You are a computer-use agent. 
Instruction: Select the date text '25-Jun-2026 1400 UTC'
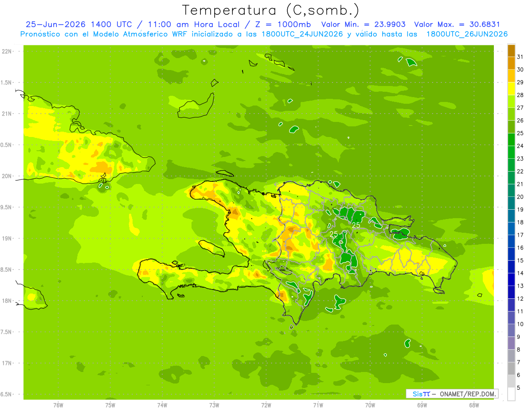click(79, 25)
